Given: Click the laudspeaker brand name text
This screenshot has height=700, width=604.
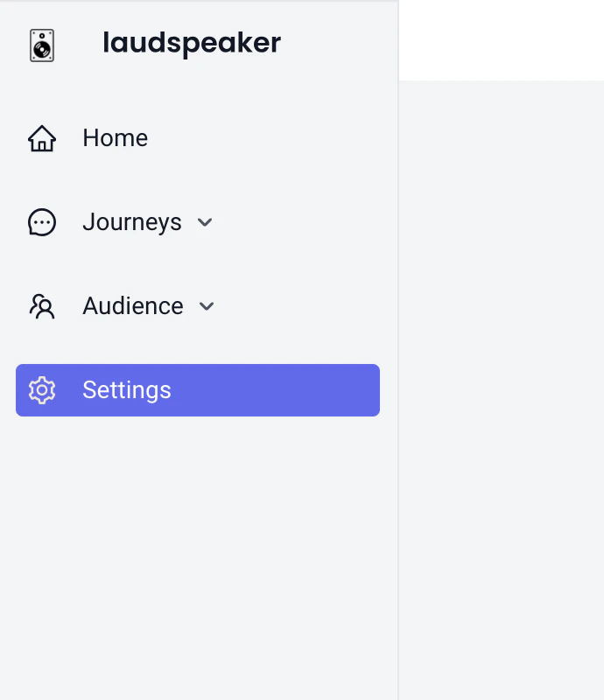Looking at the screenshot, I should tap(191, 43).
